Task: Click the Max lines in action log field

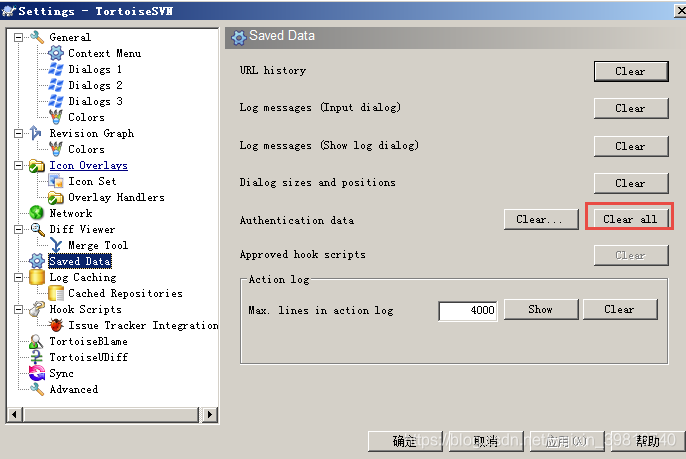Action: [468, 311]
